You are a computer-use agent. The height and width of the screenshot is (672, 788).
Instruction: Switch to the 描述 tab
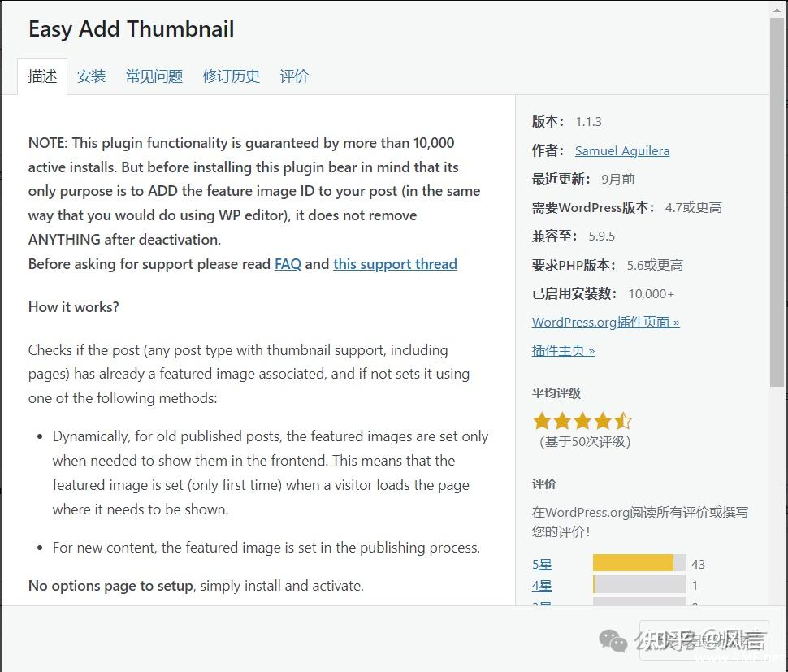click(x=42, y=76)
